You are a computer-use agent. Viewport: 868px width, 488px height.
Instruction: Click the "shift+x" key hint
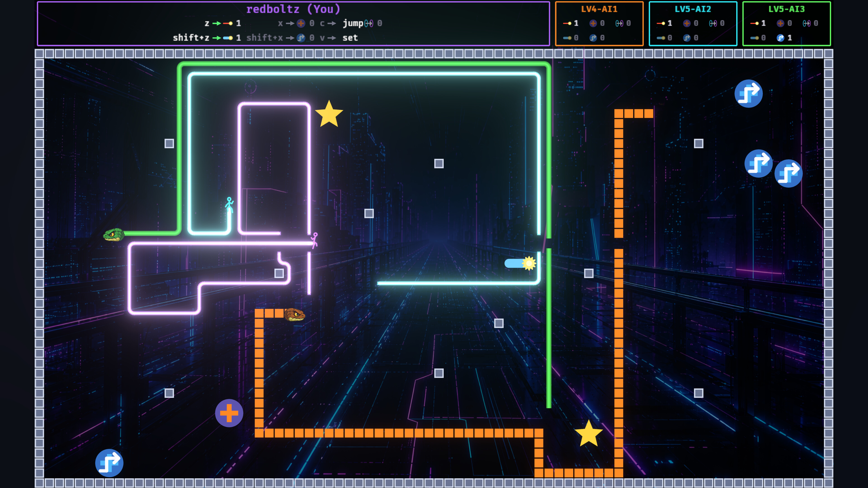tap(264, 38)
